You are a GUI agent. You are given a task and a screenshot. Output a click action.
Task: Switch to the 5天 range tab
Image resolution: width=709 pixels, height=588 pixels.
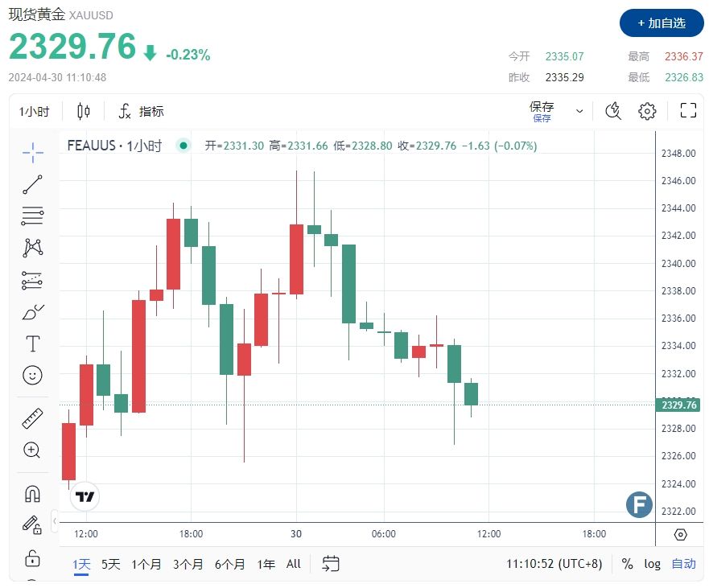[x=110, y=564]
